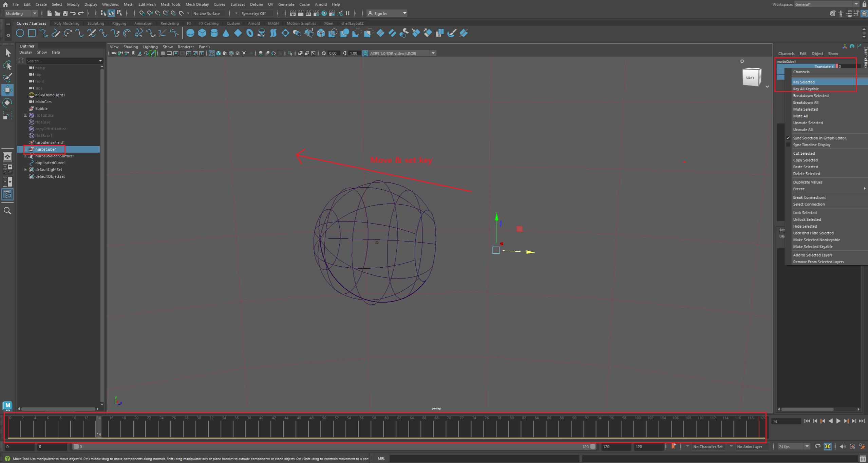Click the NURBS cube shelf icon

(x=202, y=33)
